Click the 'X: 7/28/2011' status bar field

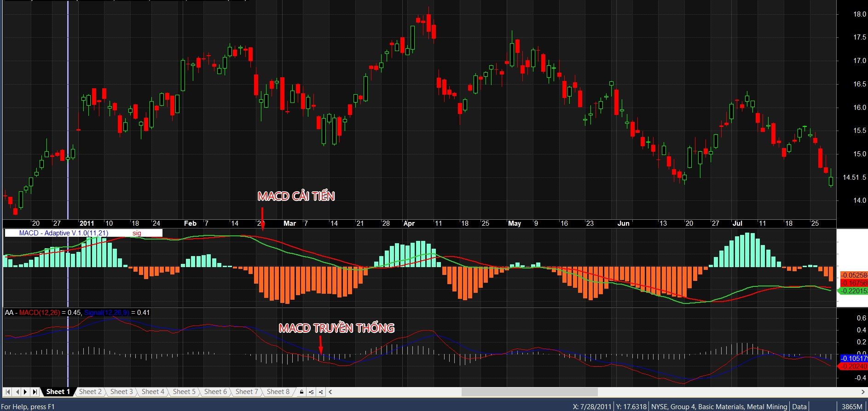click(x=592, y=407)
